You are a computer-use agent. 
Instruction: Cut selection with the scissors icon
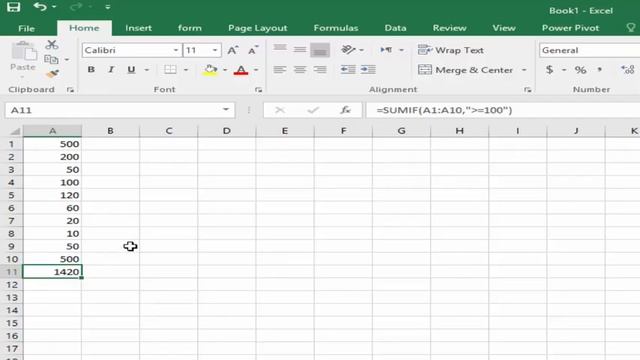coord(52,44)
